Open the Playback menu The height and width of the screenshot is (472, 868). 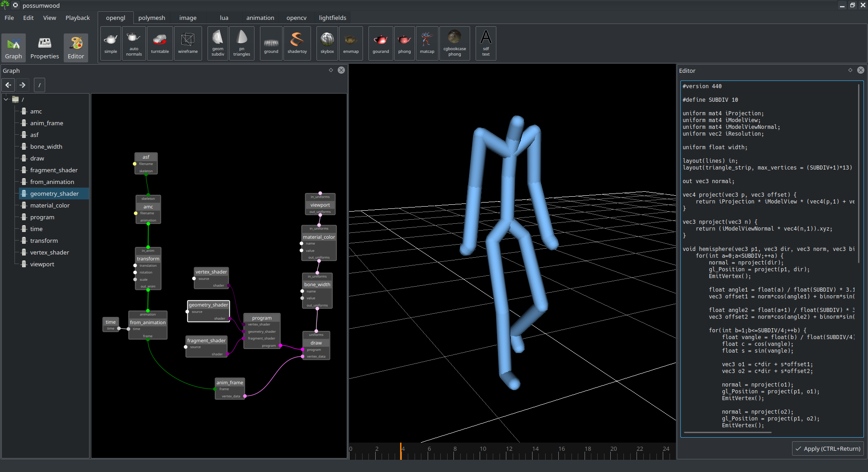(x=78, y=18)
